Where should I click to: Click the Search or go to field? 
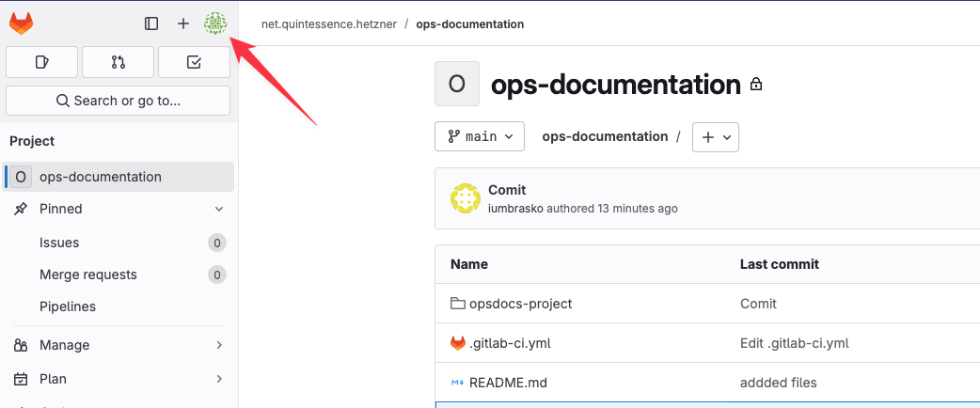118,101
